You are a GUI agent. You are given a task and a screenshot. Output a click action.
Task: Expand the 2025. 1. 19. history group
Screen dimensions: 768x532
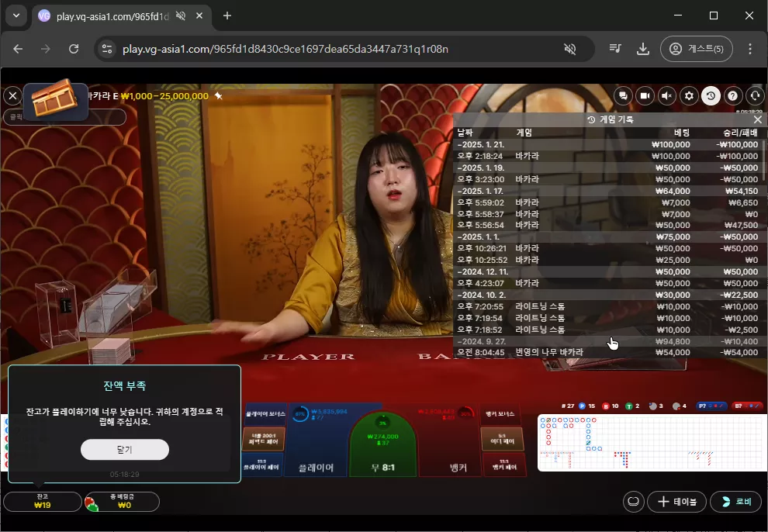point(607,168)
